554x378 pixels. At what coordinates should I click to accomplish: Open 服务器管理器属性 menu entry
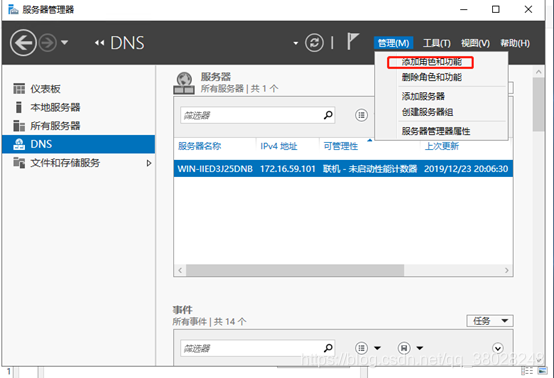point(436,131)
